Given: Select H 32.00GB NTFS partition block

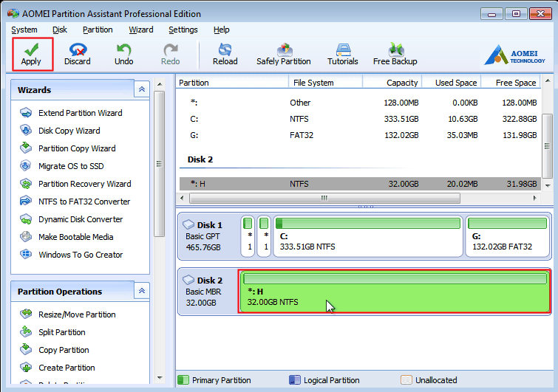Looking at the screenshot, I should pos(395,292).
